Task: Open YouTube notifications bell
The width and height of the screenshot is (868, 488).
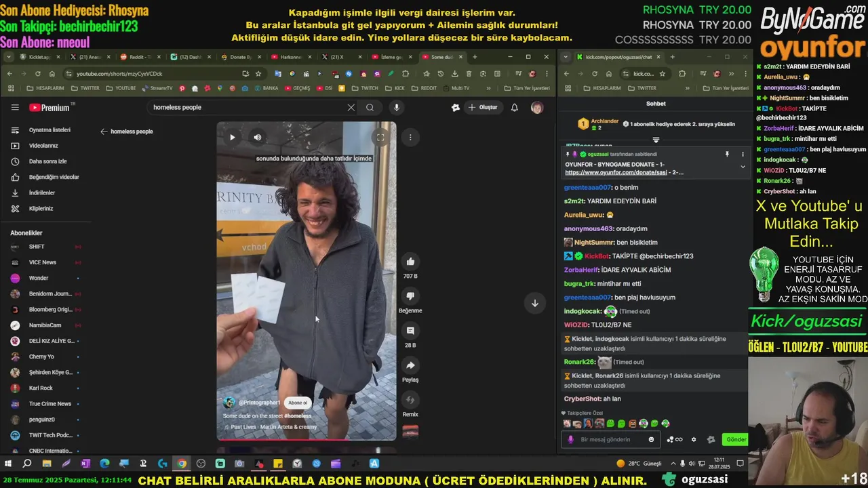Action: click(x=515, y=107)
